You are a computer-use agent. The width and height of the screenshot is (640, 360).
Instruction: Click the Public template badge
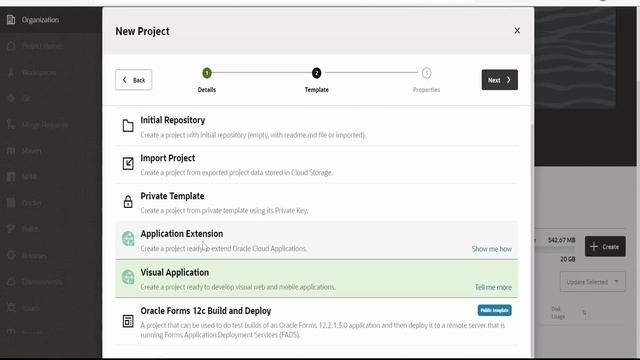click(494, 310)
